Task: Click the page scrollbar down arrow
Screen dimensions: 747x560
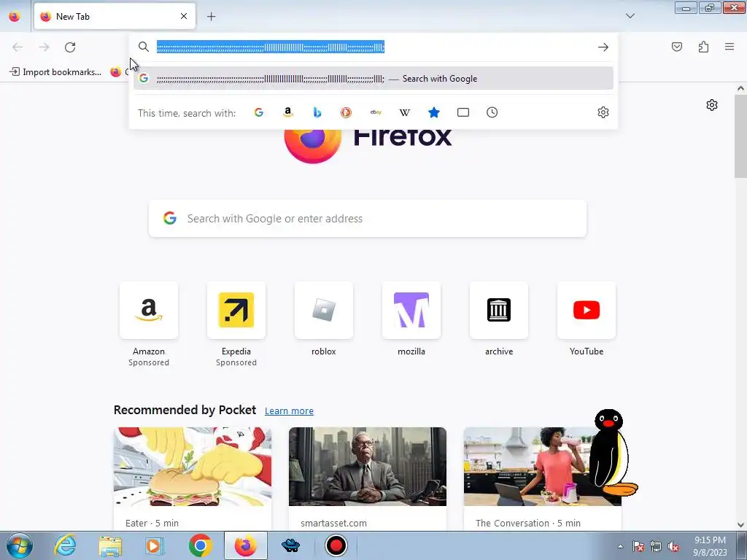Action: click(x=740, y=525)
